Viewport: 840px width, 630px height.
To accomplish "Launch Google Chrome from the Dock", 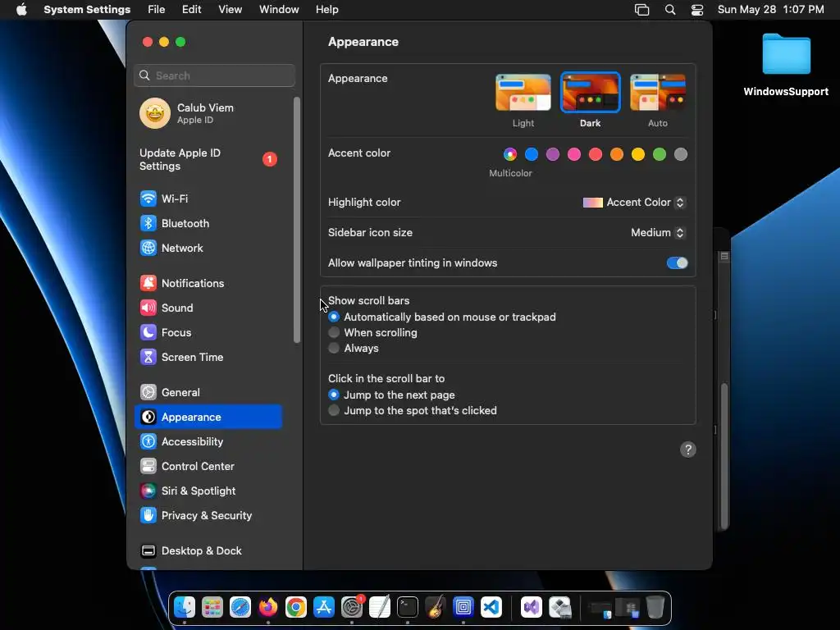I will point(295,608).
